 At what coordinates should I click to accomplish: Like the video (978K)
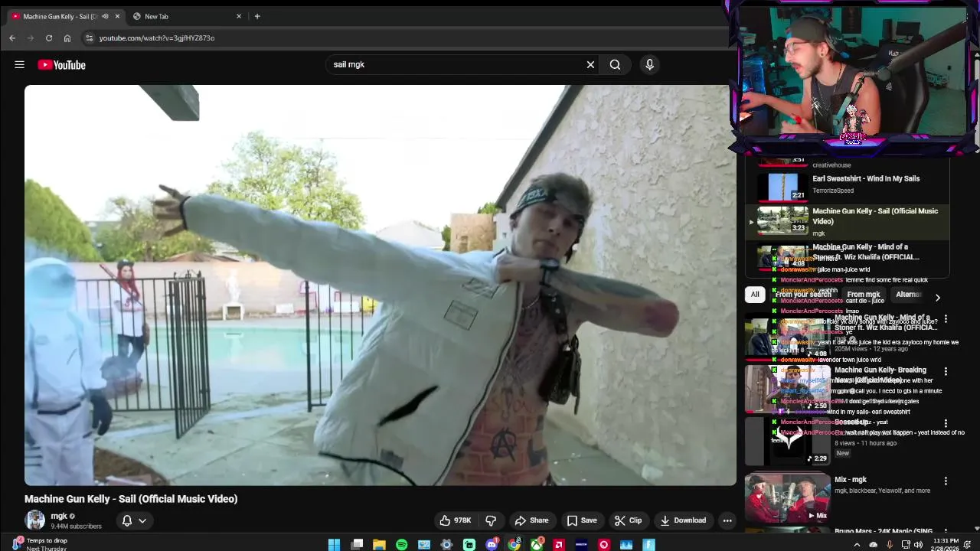coord(455,520)
